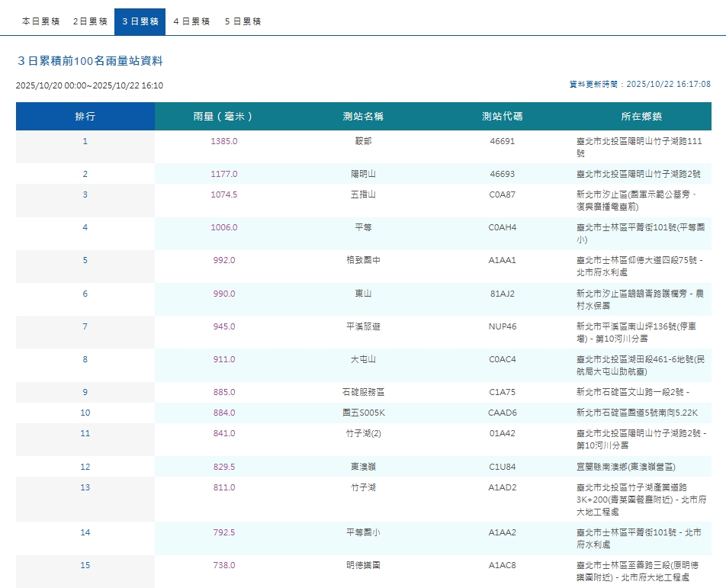Click rainfall value 841.0
Screen dimensions: 726x588
(224, 433)
